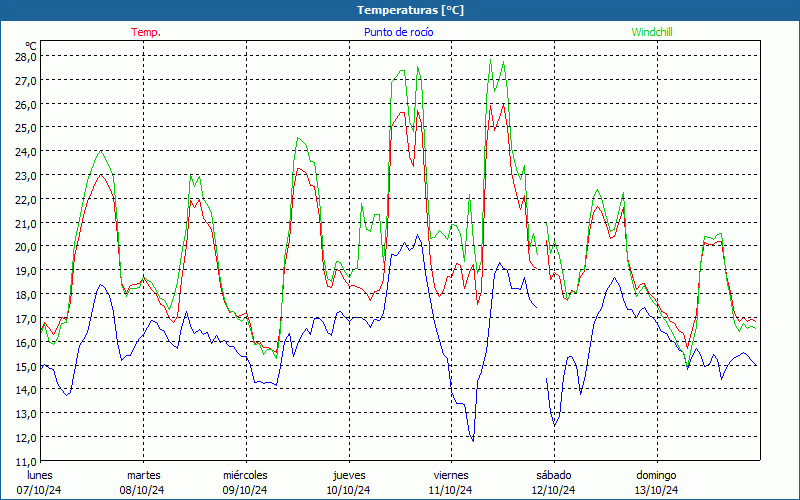The image size is (800, 500).
Task: Click the date 07/10/24
Action: (x=39, y=490)
